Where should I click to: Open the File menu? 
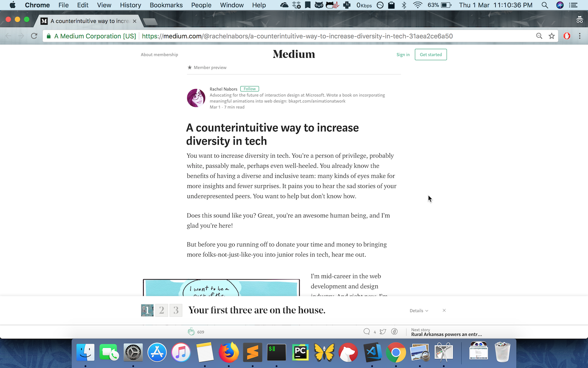pos(63,5)
